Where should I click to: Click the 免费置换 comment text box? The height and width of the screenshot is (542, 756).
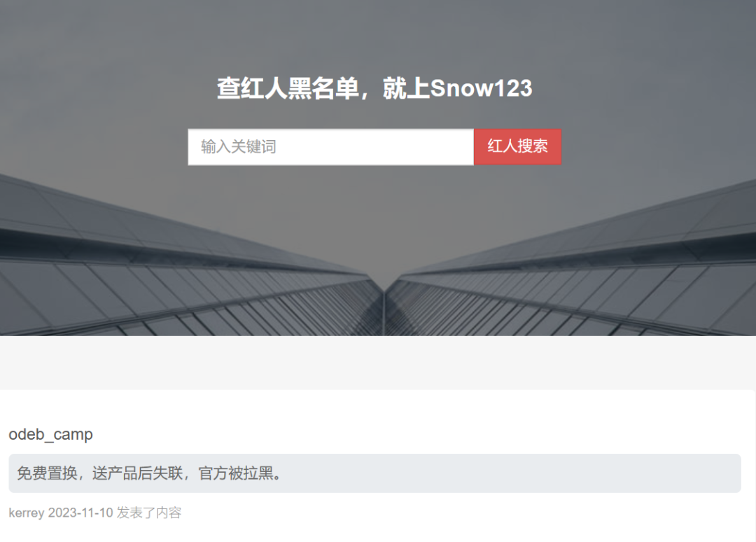(x=374, y=473)
